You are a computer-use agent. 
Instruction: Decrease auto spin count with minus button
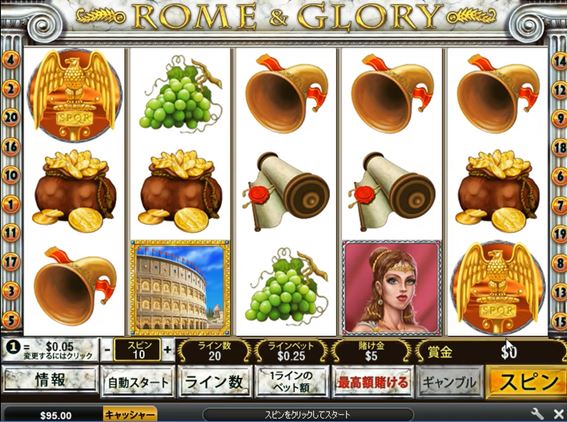(x=107, y=350)
